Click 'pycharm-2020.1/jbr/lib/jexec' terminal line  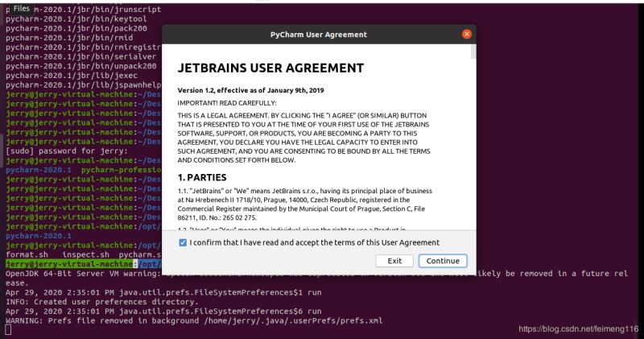click(72, 76)
